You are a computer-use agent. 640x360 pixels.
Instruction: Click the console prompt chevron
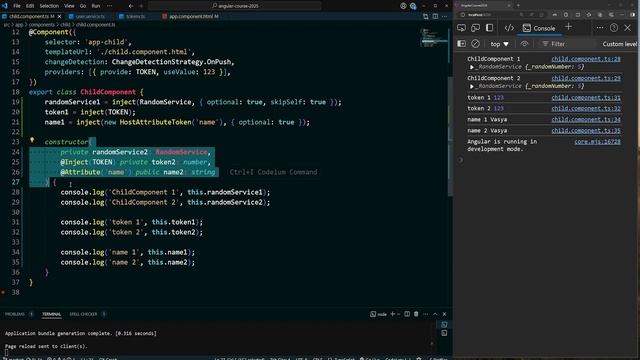[x=461, y=160]
